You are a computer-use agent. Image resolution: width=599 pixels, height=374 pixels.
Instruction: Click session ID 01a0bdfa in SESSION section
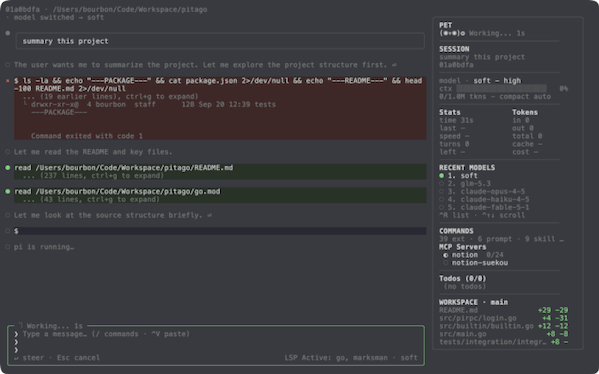[x=456, y=65]
